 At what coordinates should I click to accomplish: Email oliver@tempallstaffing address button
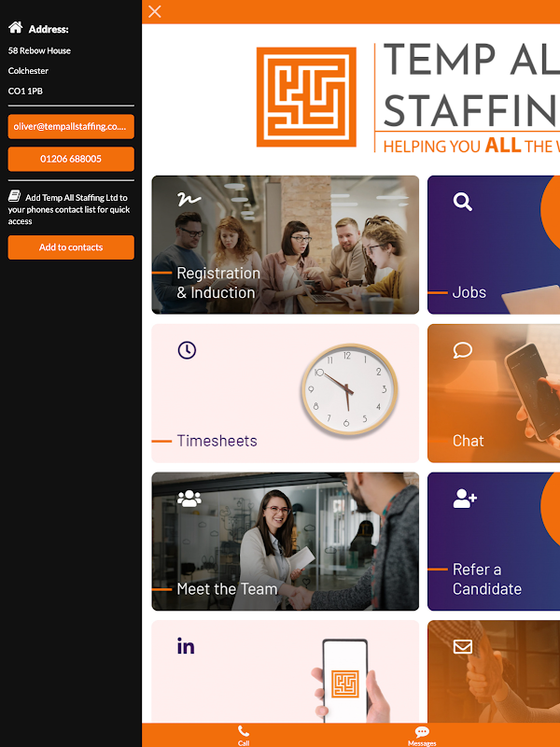[71, 127]
